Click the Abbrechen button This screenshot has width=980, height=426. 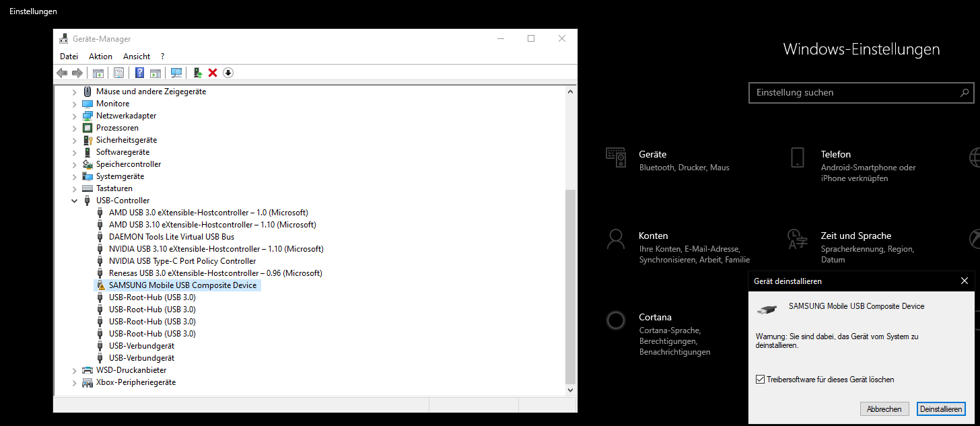(884, 409)
